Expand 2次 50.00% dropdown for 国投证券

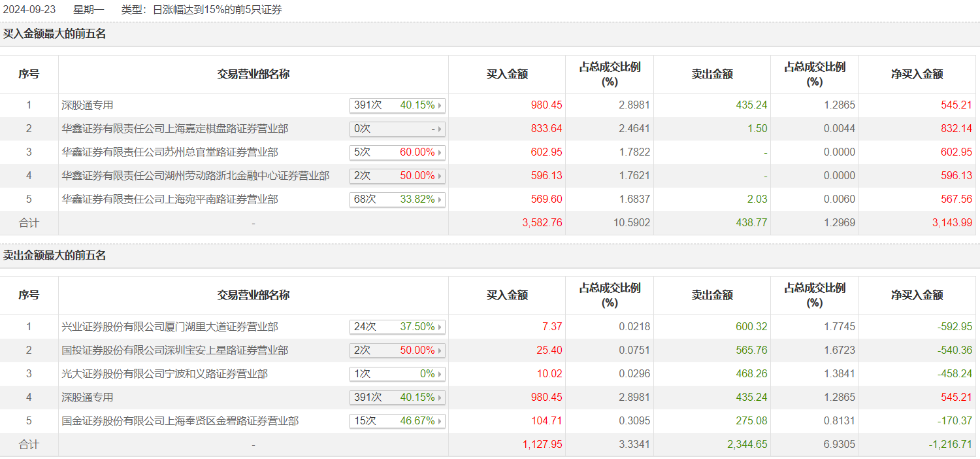[x=397, y=350]
